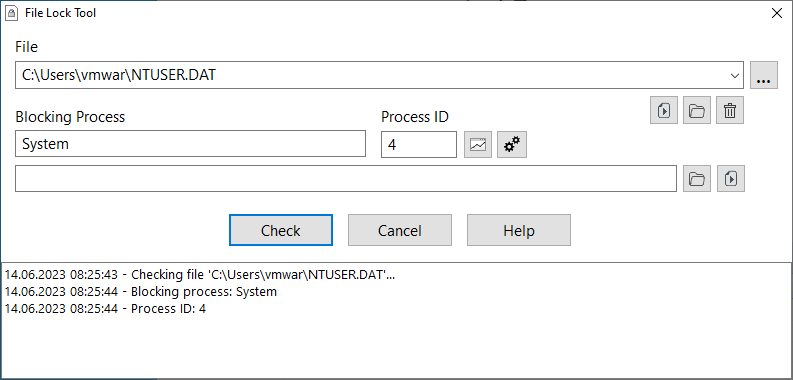Viewport: 793px width, 380px height.
Task: Open the file's folder via upper folder icon
Action: pos(697,110)
